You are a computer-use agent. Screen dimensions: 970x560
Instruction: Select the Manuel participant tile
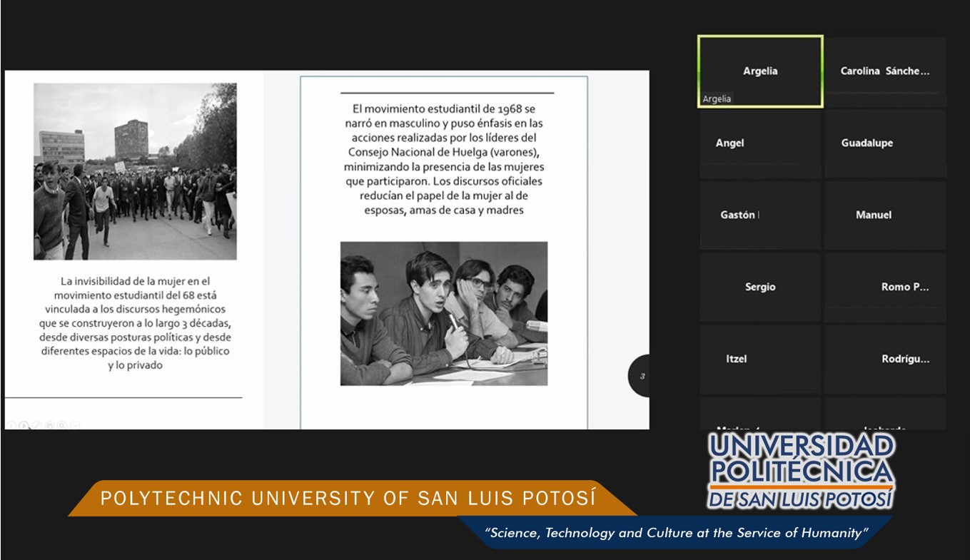pyautogui.click(x=885, y=215)
